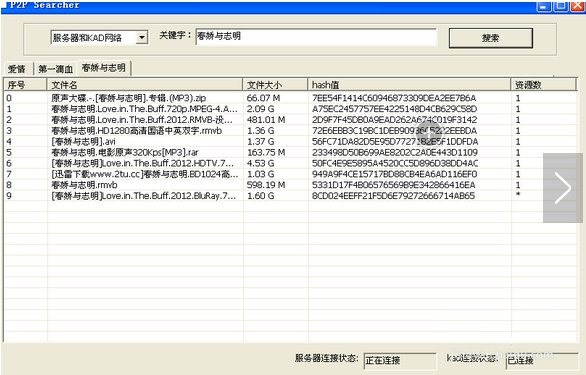
Task: Sort by the hash值 column header
Action: tap(409, 85)
